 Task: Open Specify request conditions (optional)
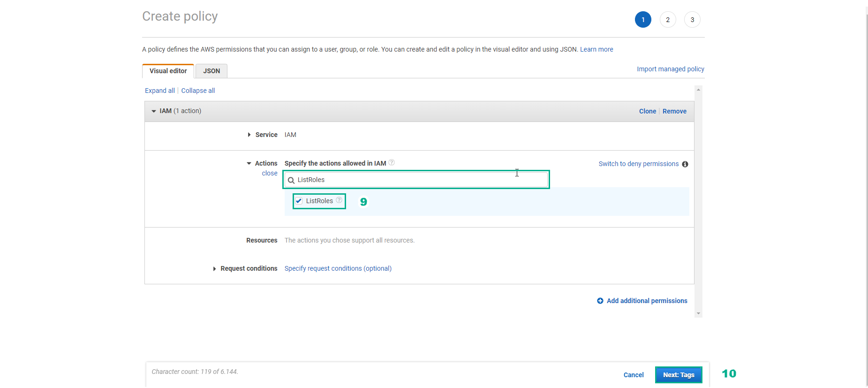tap(338, 268)
